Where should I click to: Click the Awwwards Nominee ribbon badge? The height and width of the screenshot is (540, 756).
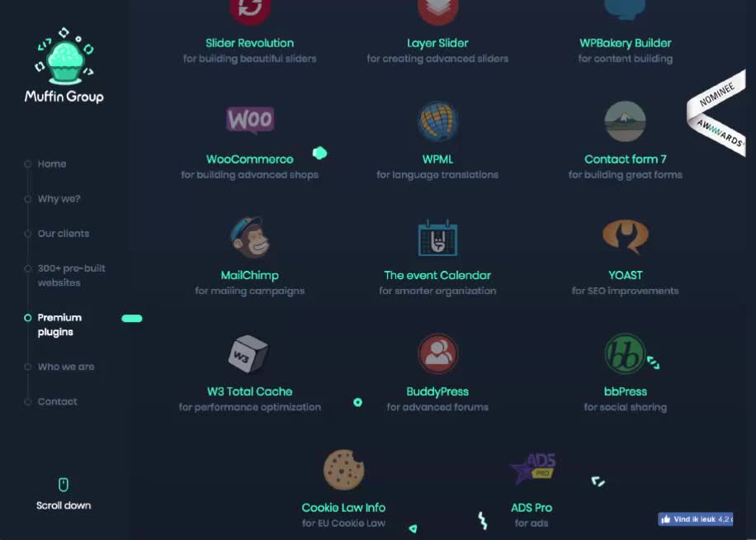[x=716, y=113]
